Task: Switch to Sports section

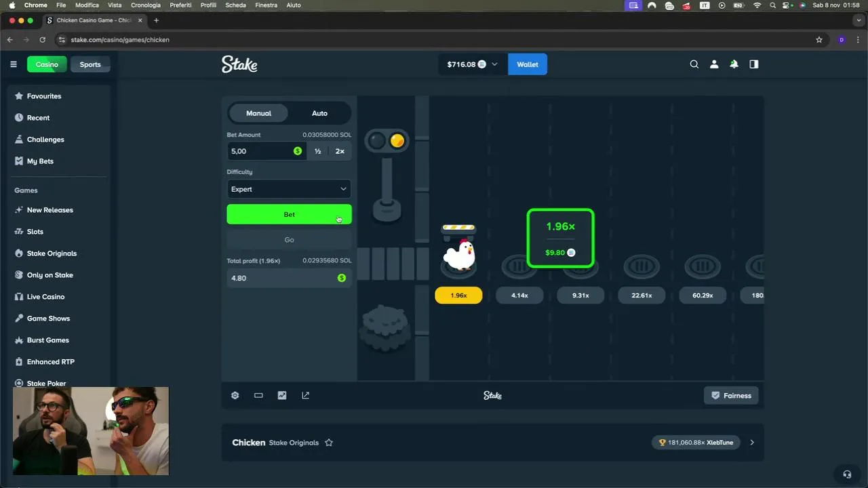Action: point(90,64)
